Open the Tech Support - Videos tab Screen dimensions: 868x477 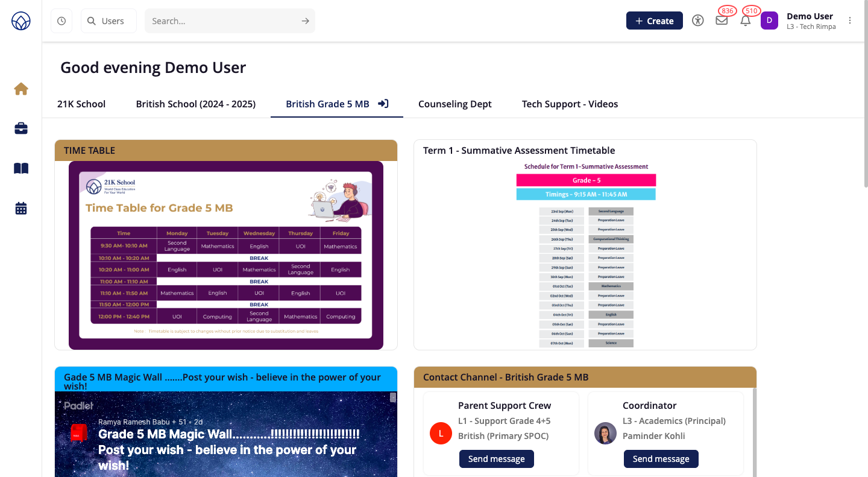[570, 104]
